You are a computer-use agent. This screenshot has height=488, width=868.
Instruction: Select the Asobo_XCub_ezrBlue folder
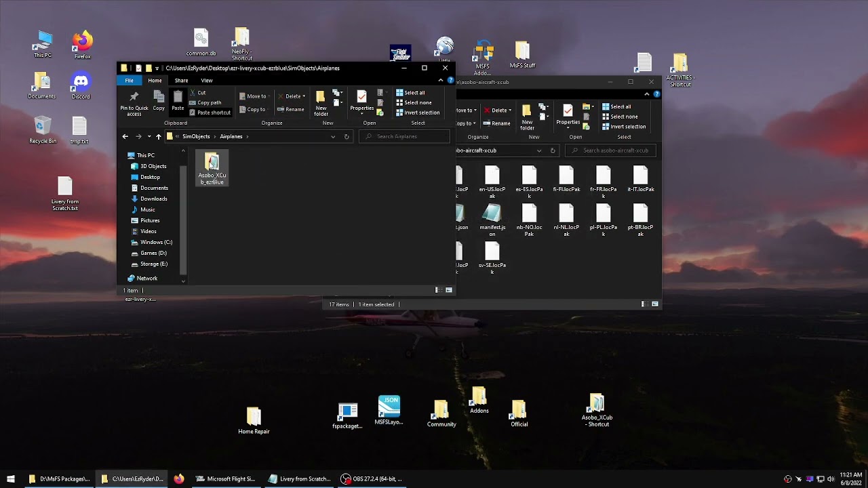pyautogui.click(x=212, y=169)
